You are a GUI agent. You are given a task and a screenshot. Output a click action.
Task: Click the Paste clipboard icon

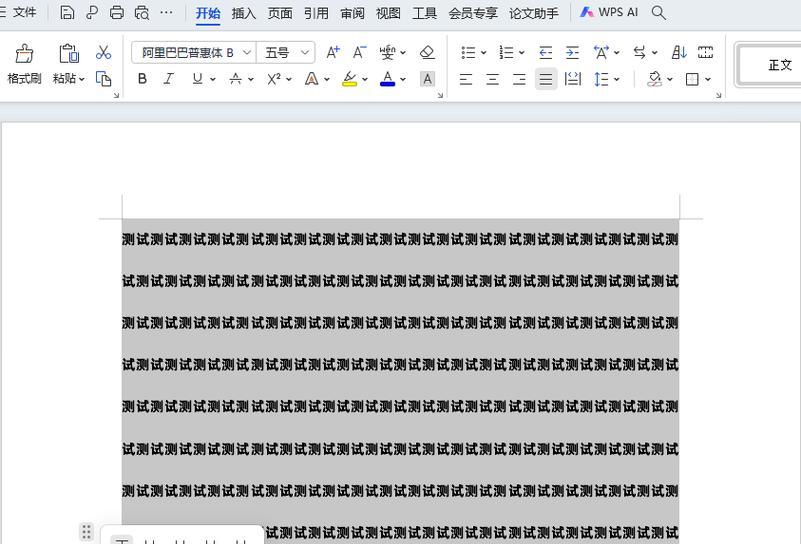tap(69, 53)
